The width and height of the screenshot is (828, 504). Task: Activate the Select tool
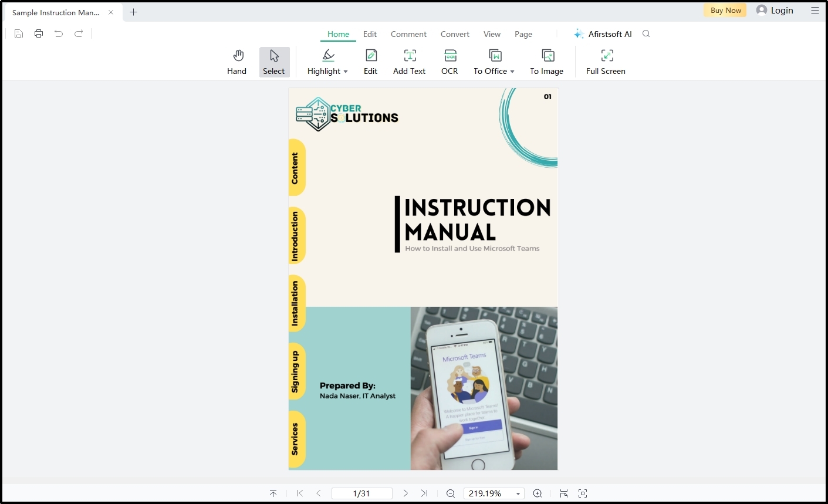click(x=274, y=62)
